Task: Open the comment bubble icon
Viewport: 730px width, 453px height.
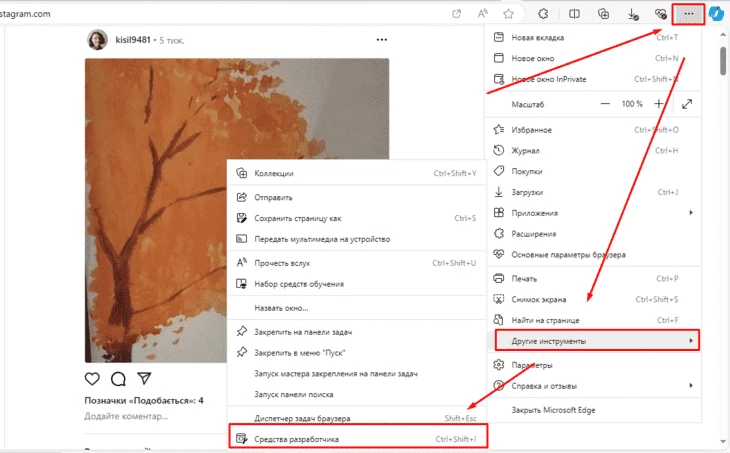Action: pos(118,379)
